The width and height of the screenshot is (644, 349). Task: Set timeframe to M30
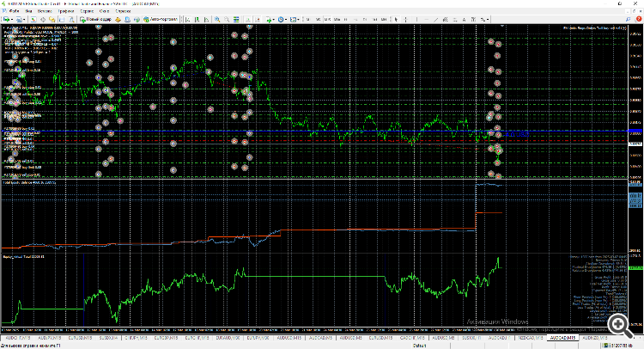pos(337,19)
